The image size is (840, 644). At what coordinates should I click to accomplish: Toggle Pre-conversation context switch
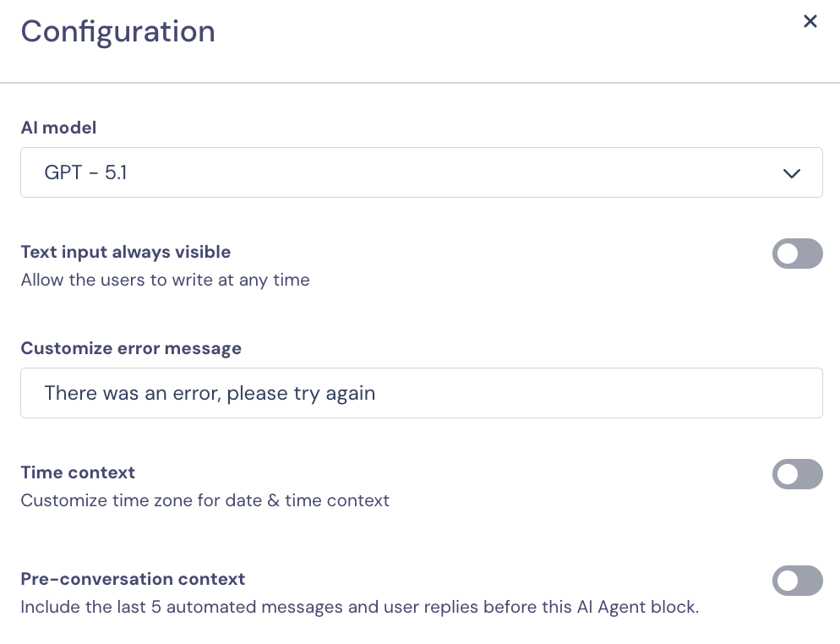pyautogui.click(x=797, y=581)
